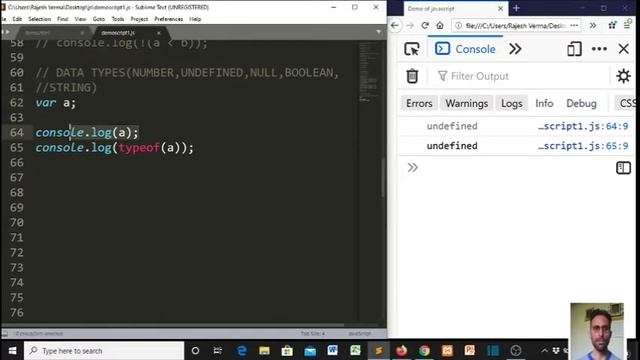Open Sublime Find menu
The width and height of the screenshot is (640, 360).
click(x=62, y=19)
